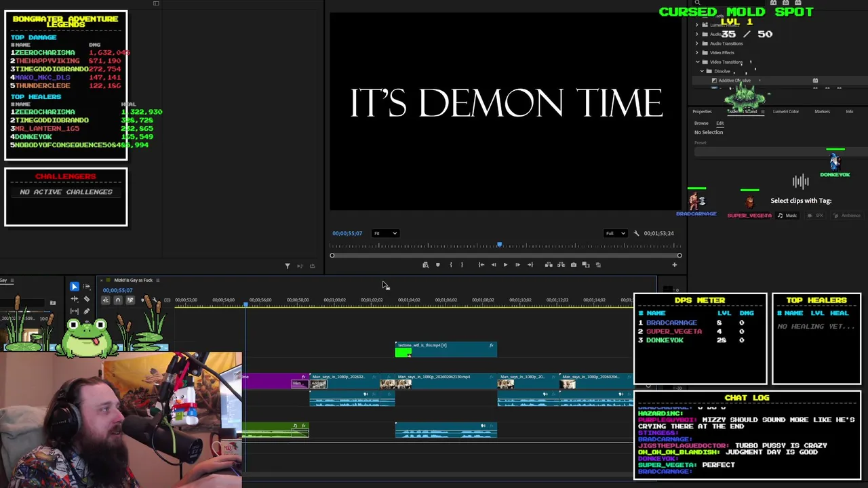Viewport: 868px width, 488px height.
Task: Expand the Video Effects folder
Action: [x=697, y=52]
